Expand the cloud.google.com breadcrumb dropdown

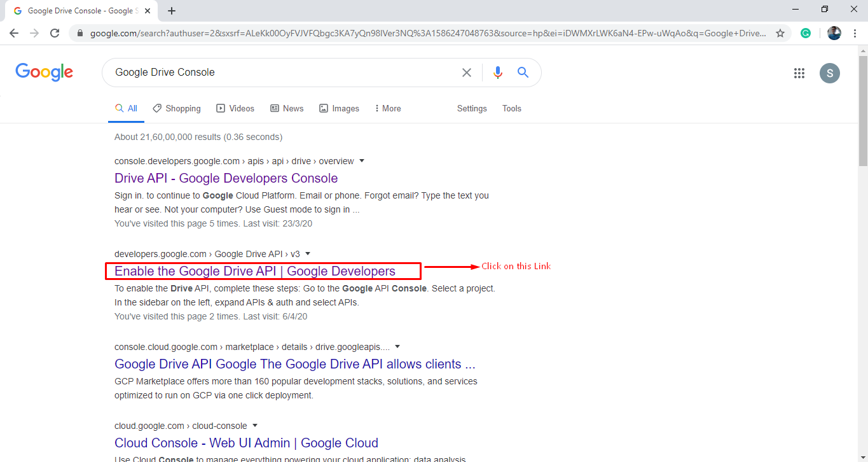[x=255, y=426]
